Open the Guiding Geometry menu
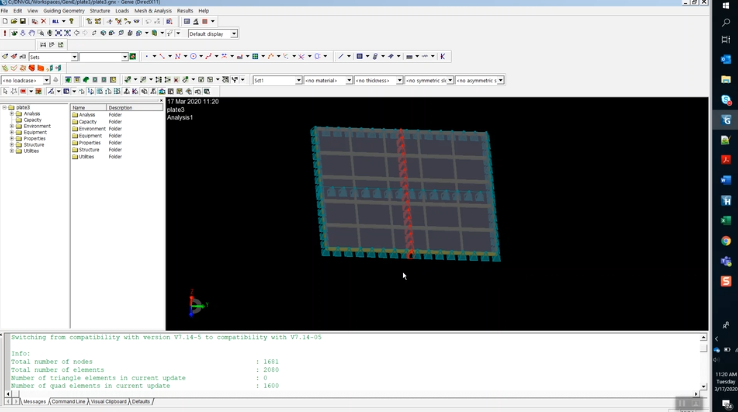 pyautogui.click(x=64, y=10)
